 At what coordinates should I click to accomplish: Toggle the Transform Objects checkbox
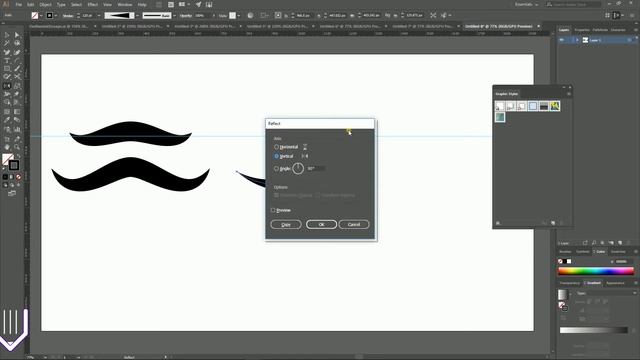pos(276,196)
